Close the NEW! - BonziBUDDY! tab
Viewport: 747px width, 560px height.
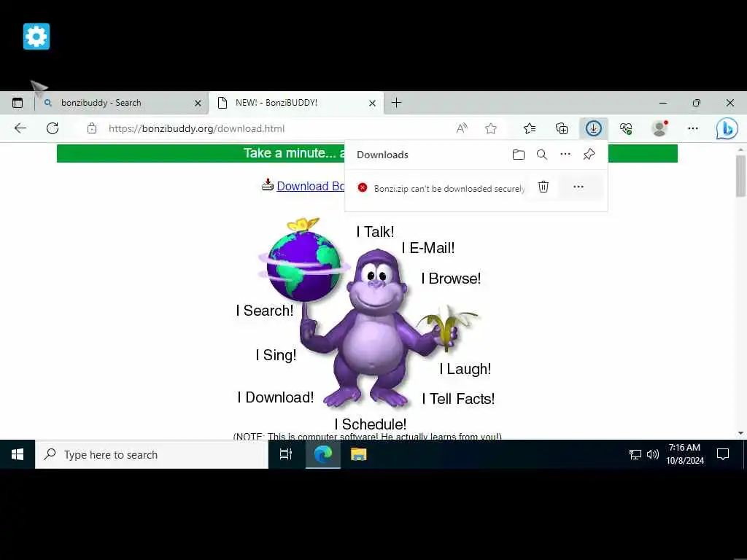[372, 103]
